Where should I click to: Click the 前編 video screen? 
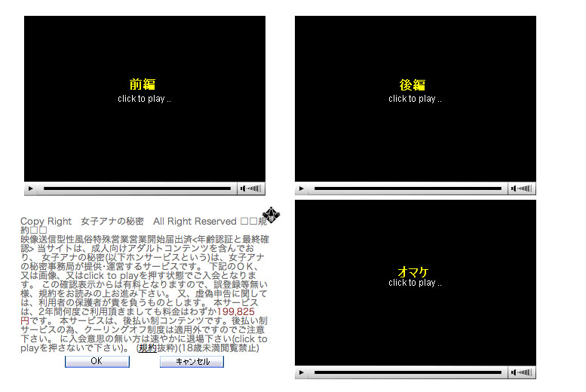145,98
